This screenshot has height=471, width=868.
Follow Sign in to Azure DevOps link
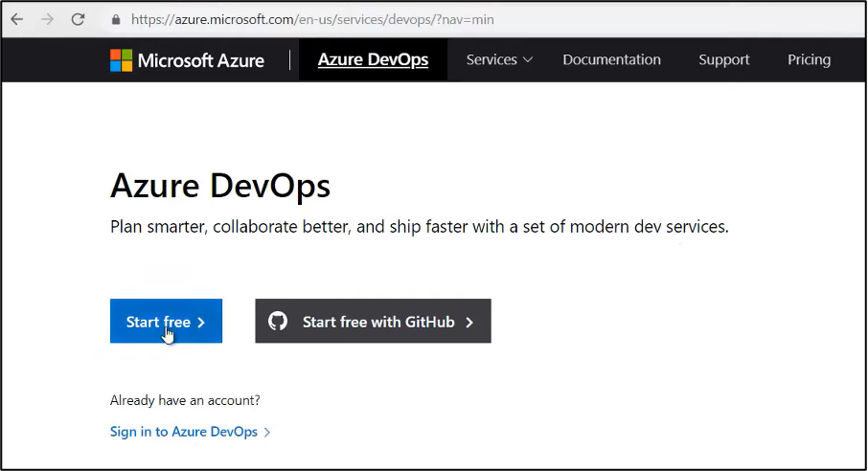[184, 432]
